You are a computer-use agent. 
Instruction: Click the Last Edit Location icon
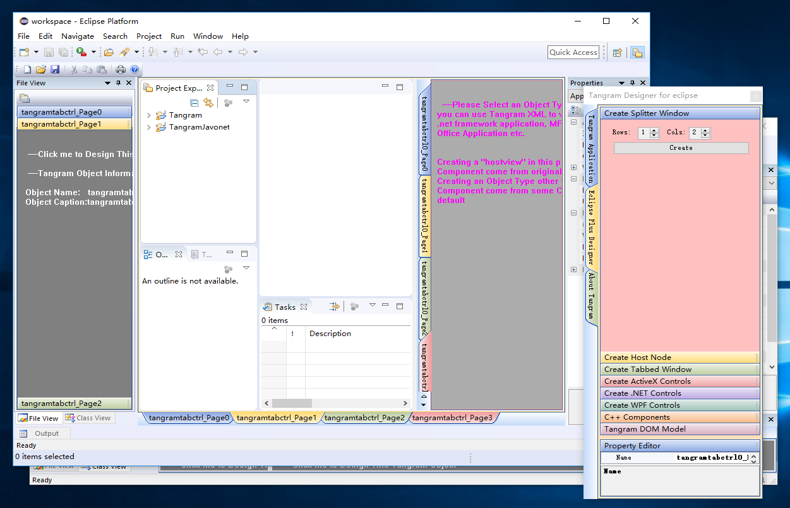click(x=203, y=52)
